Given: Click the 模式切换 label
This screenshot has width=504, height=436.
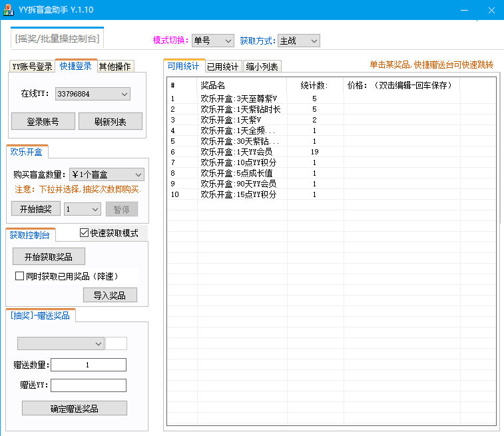Looking at the screenshot, I should pos(170,41).
